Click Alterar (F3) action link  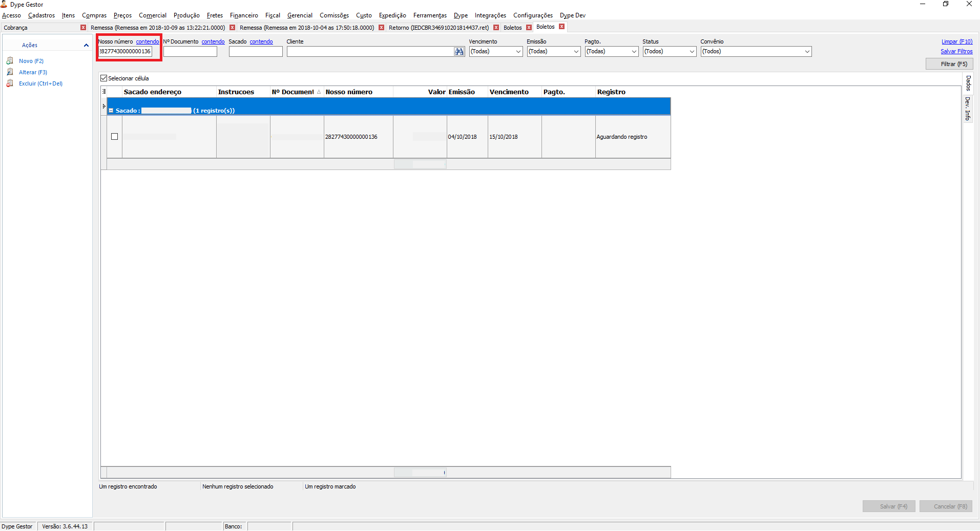(33, 72)
